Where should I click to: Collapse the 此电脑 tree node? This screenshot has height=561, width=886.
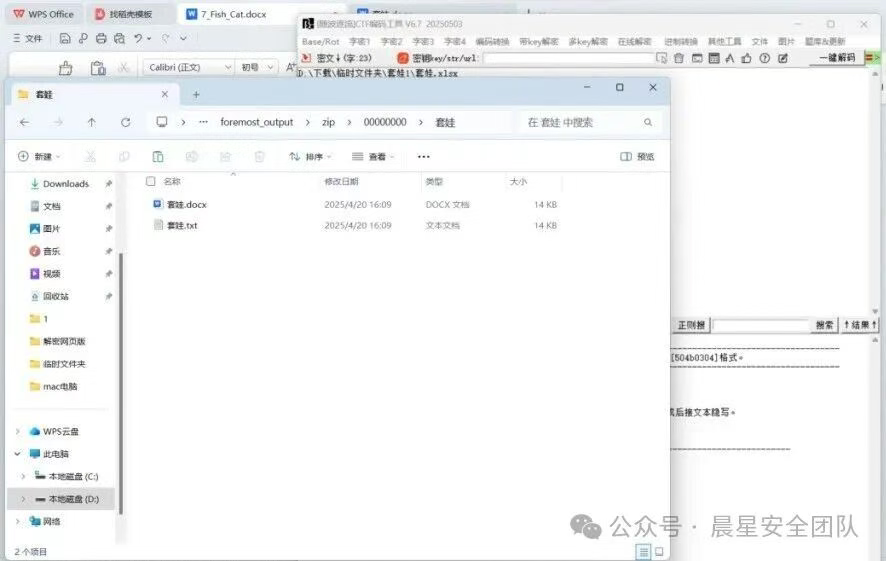(18, 454)
